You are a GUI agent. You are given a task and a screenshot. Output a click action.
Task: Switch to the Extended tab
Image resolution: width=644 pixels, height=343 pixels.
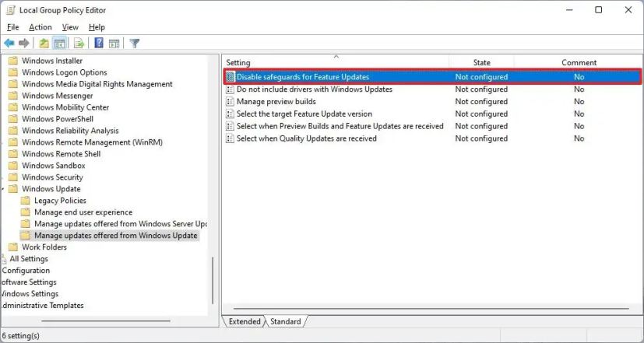point(245,321)
